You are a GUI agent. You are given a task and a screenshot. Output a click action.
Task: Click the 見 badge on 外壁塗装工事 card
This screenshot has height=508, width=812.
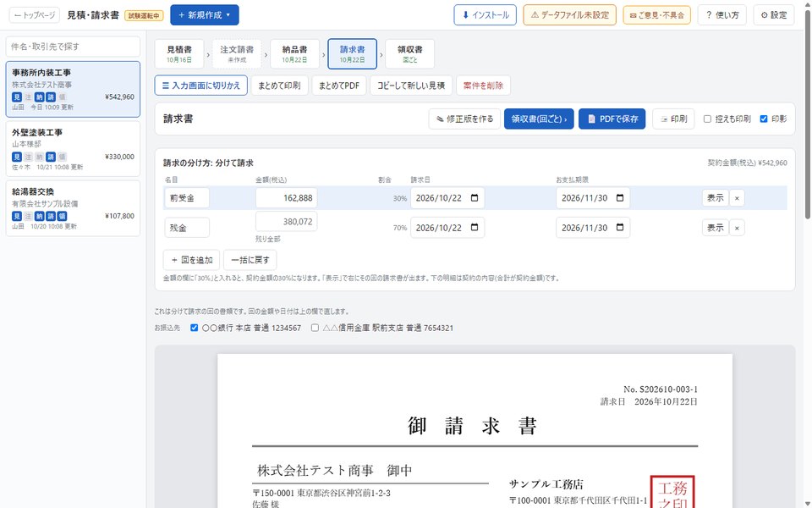17,157
